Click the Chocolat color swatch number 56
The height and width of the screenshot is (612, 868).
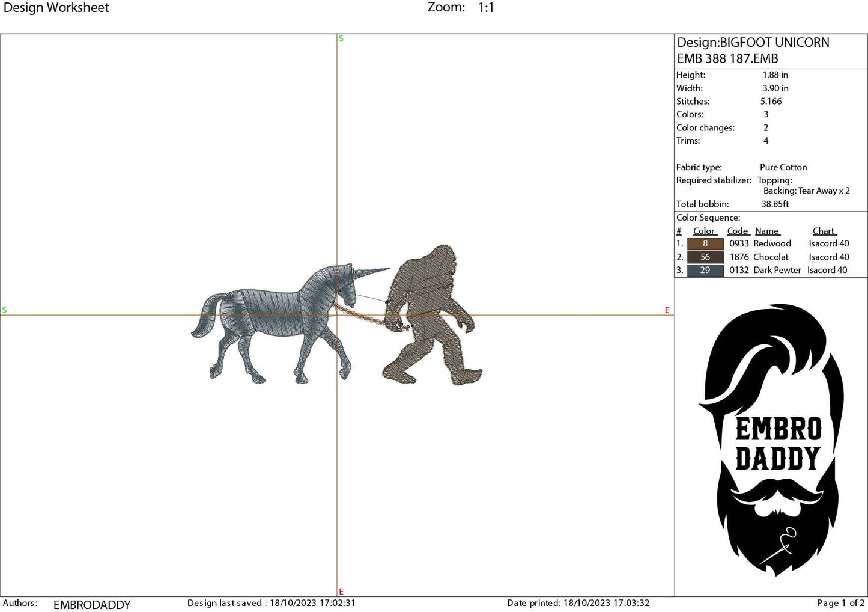point(705,257)
